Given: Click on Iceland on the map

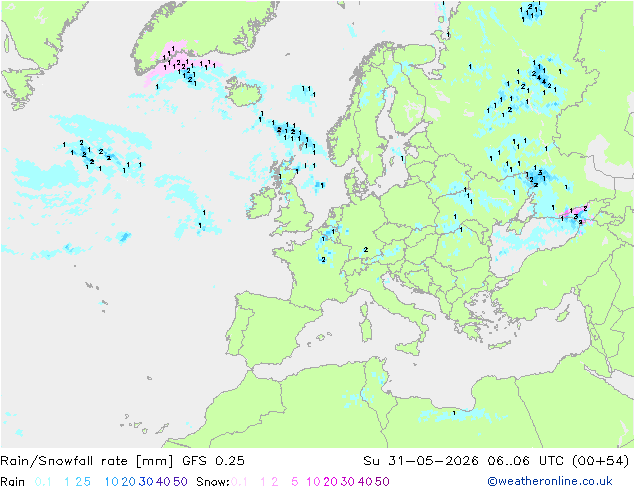Looking at the screenshot, I should tap(246, 92).
